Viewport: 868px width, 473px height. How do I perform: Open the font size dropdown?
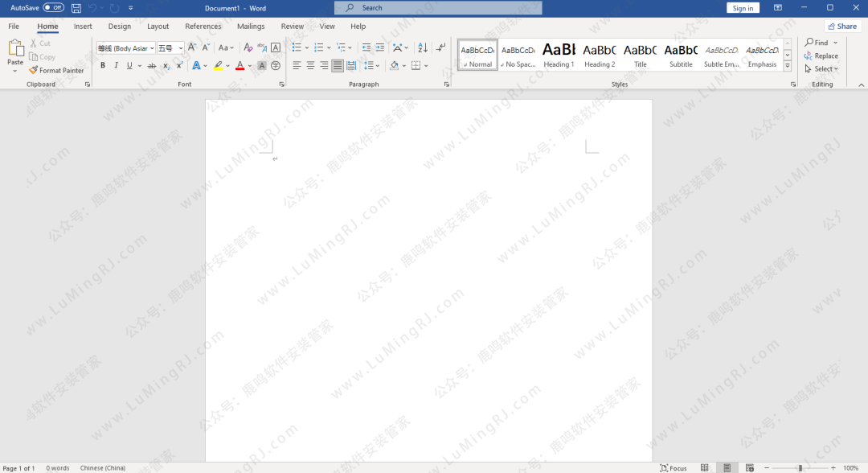tap(181, 48)
